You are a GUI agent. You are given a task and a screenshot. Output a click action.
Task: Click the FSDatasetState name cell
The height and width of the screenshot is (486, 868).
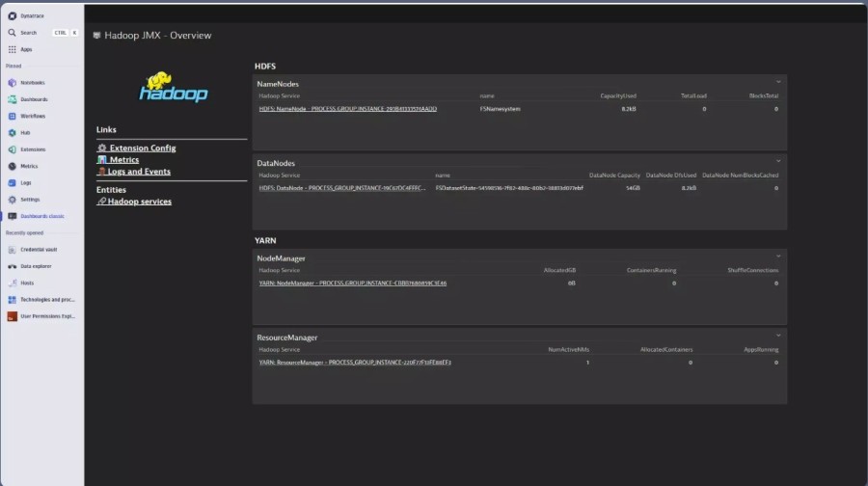click(509, 188)
